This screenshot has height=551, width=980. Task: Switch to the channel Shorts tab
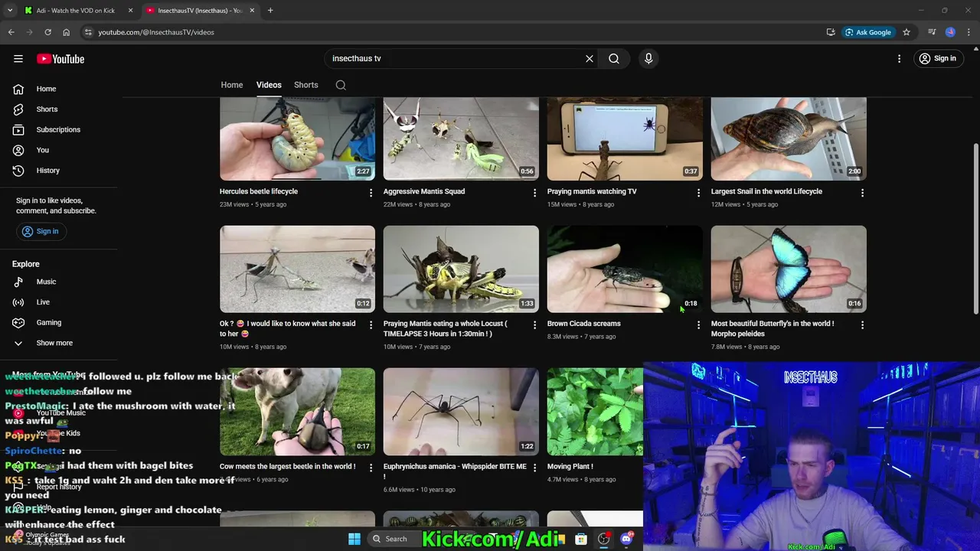(306, 85)
